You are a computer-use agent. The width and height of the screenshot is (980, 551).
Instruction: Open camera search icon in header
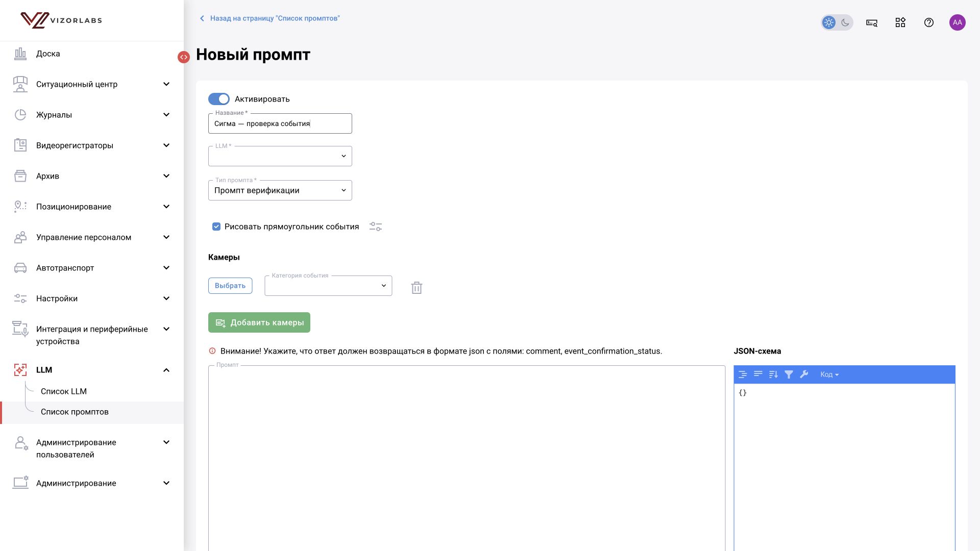pyautogui.click(x=872, y=22)
